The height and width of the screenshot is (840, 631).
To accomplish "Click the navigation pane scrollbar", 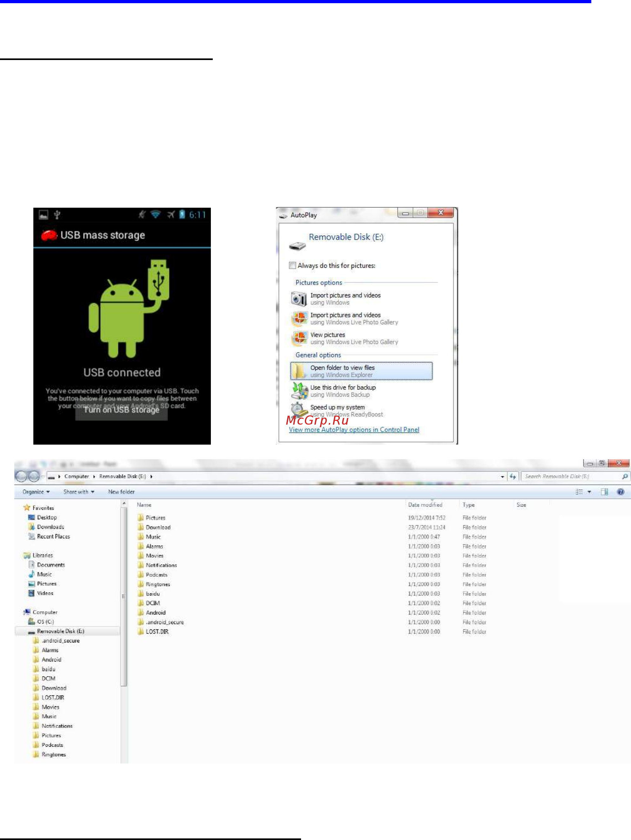I will 124,597.
